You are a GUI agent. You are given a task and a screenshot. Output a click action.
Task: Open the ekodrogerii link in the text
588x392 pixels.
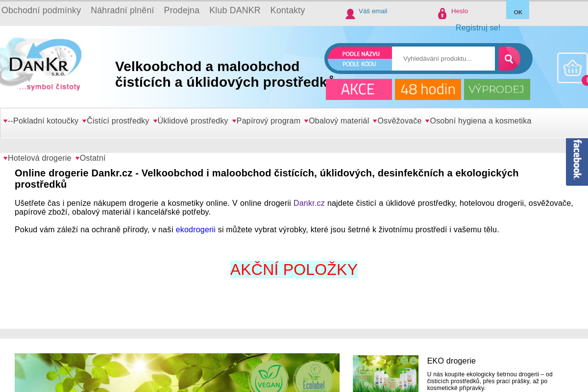[196, 229]
